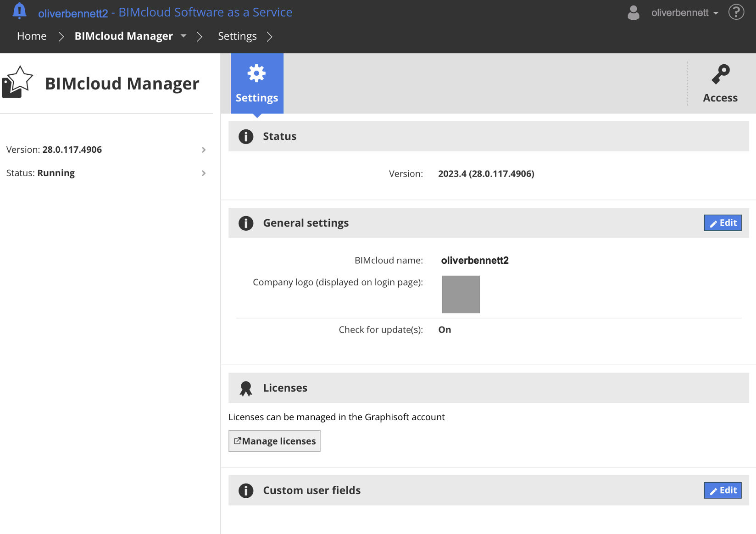Click BIMcloud name value oliverbennett2
The height and width of the screenshot is (534, 756).
(x=475, y=261)
